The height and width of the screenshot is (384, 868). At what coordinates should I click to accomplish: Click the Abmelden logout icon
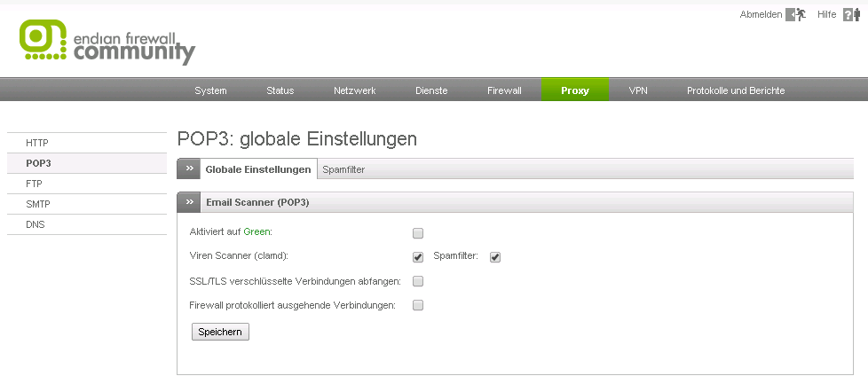[796, 15]
